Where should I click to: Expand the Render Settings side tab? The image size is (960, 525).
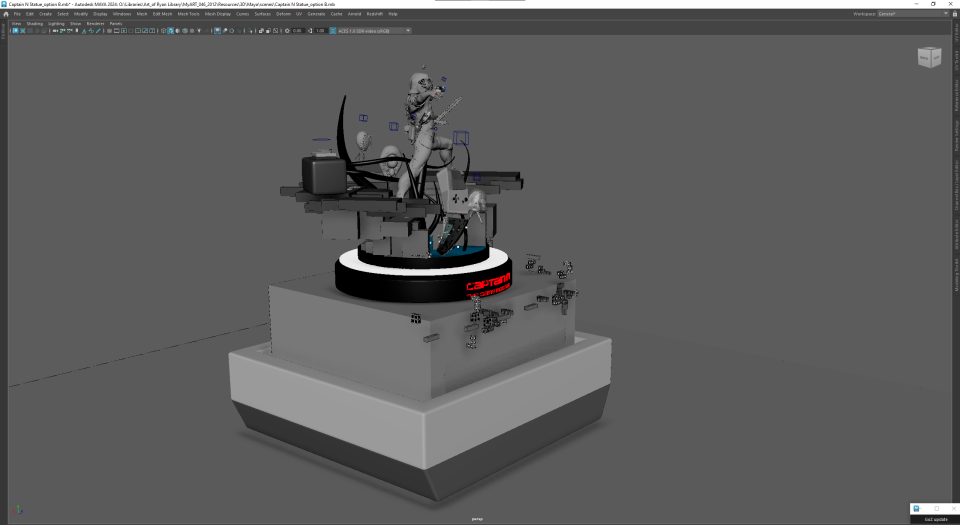point(956,136)
